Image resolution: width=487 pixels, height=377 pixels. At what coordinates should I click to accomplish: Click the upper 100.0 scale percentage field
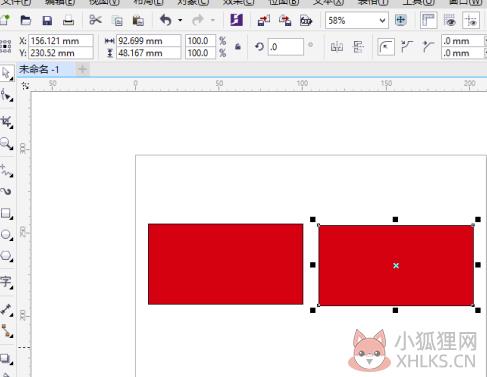point(200,41)
